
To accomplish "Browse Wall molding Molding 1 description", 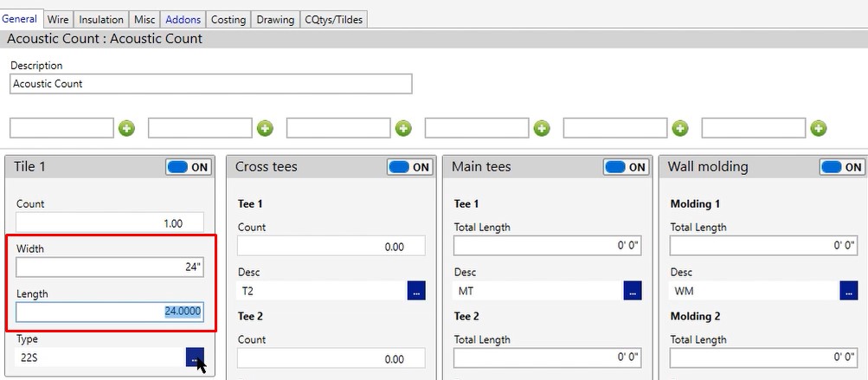I will coord(849,291).
